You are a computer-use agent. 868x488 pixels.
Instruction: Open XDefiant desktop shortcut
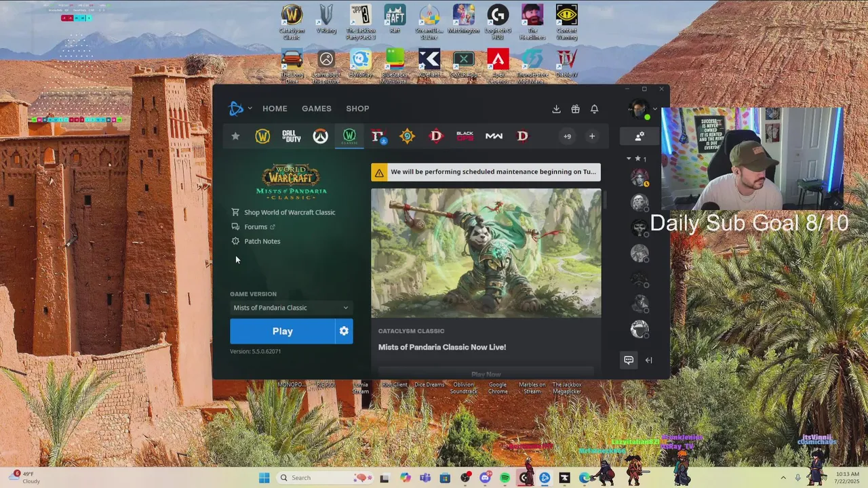(429, 64)
